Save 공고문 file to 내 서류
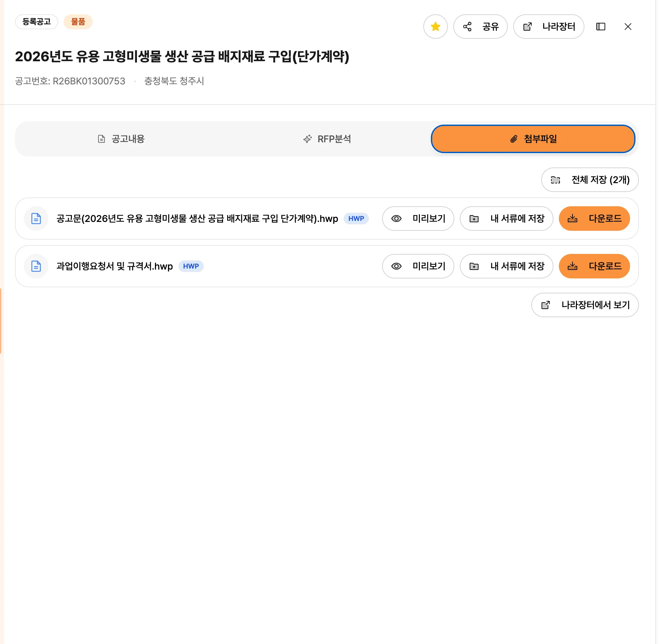 tap(506, 219)
